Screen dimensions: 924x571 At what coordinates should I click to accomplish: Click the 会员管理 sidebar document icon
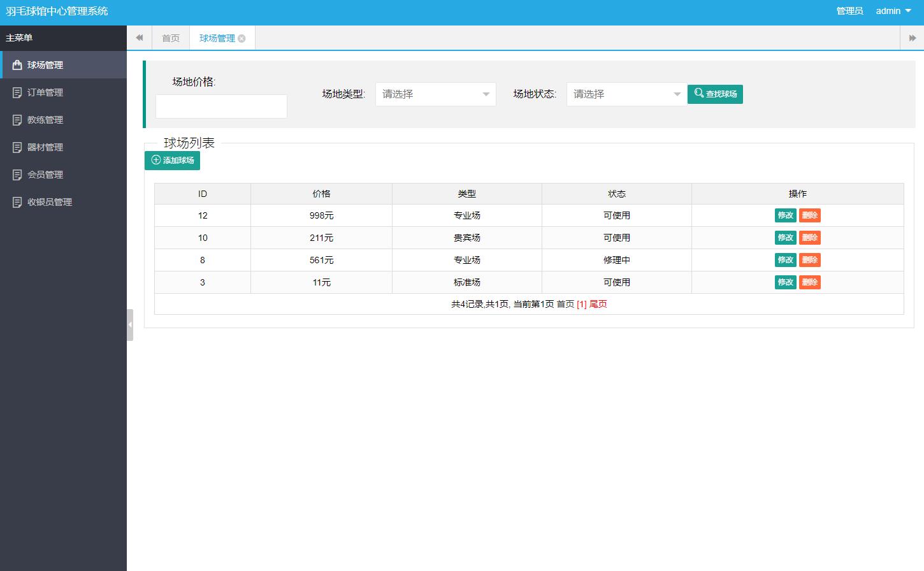(x=17, y=175)
